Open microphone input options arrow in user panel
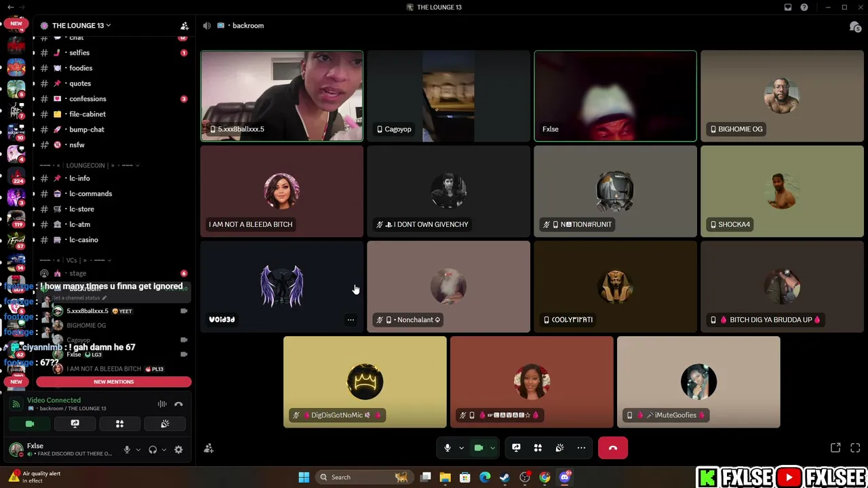 point(138,449)
